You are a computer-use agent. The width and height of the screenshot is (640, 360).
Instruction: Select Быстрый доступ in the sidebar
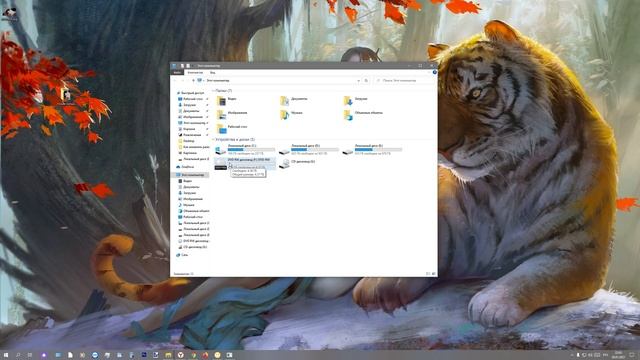click(192, 93)
